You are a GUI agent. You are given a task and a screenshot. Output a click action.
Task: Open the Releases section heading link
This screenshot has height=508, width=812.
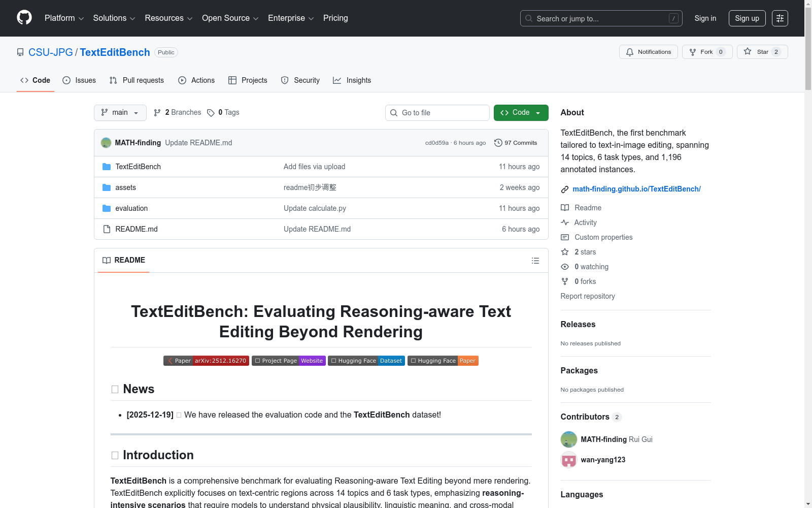point(578,325)
